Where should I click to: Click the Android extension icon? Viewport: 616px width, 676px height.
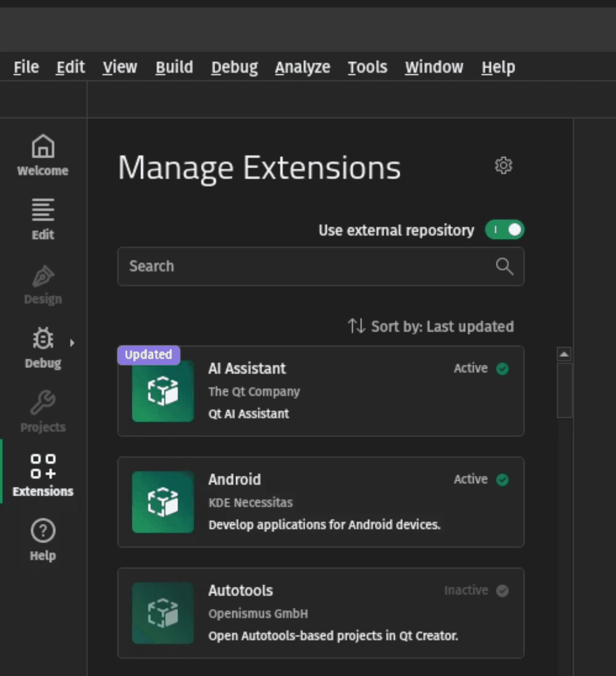pos(163,502)
